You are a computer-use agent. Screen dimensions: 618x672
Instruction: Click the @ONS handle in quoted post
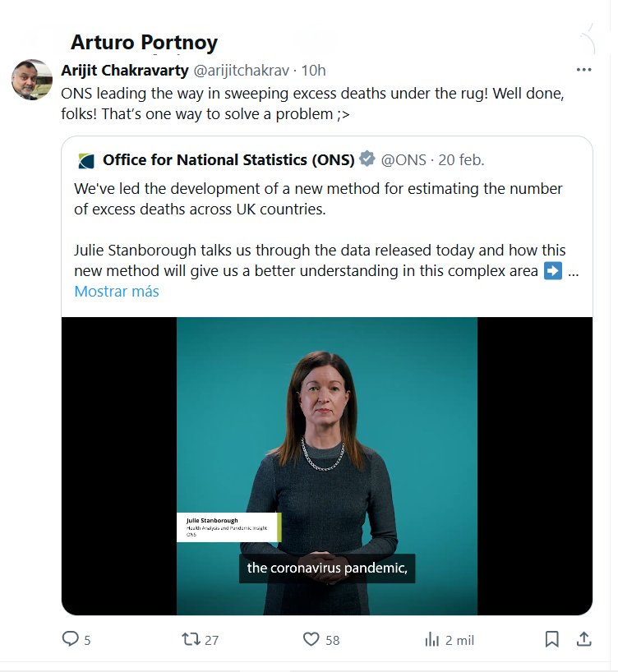404,159
